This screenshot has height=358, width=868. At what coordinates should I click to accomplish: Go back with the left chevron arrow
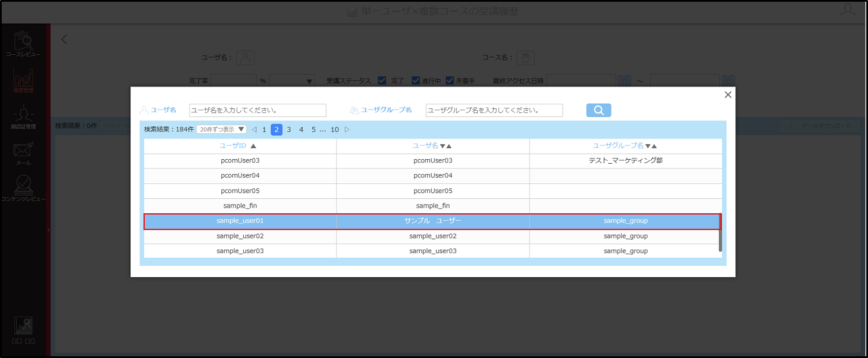[65, 39]
